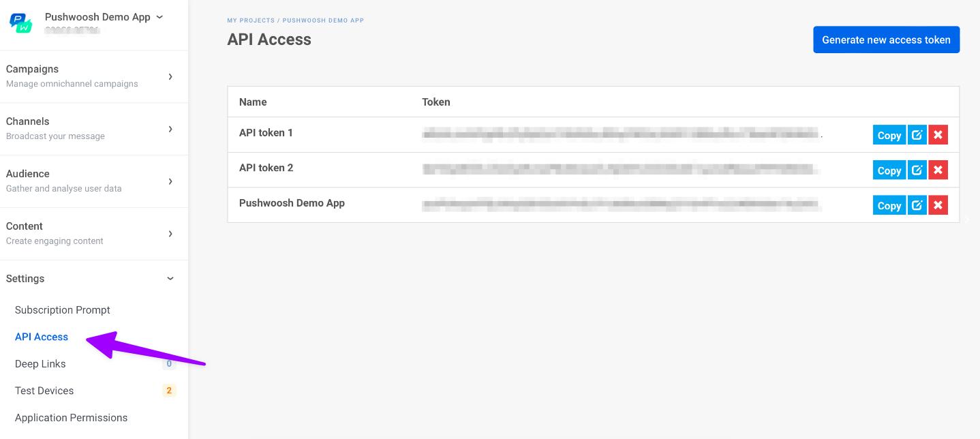Go to My Projects breadcrumb link

point(251,20)
